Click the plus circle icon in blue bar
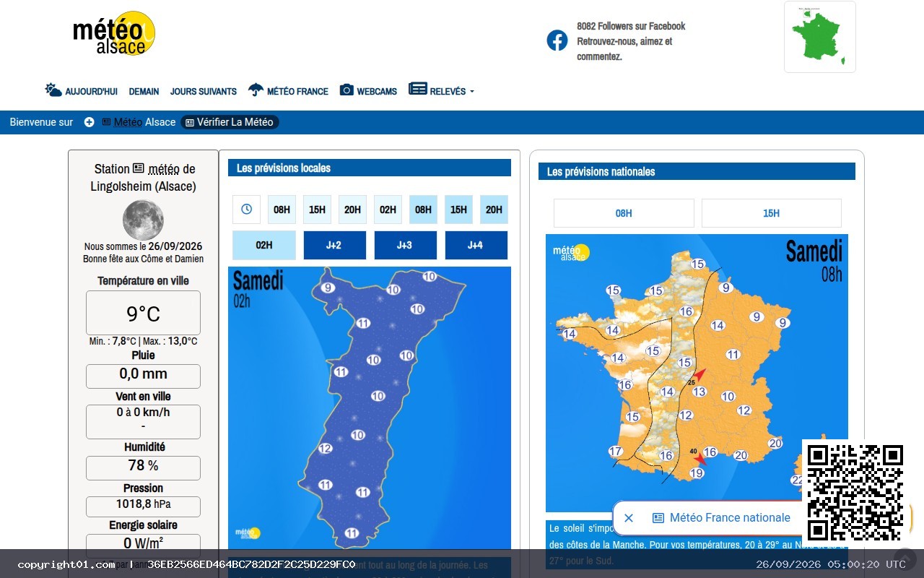Screen dimensions: 924x578 pos(89,122)
